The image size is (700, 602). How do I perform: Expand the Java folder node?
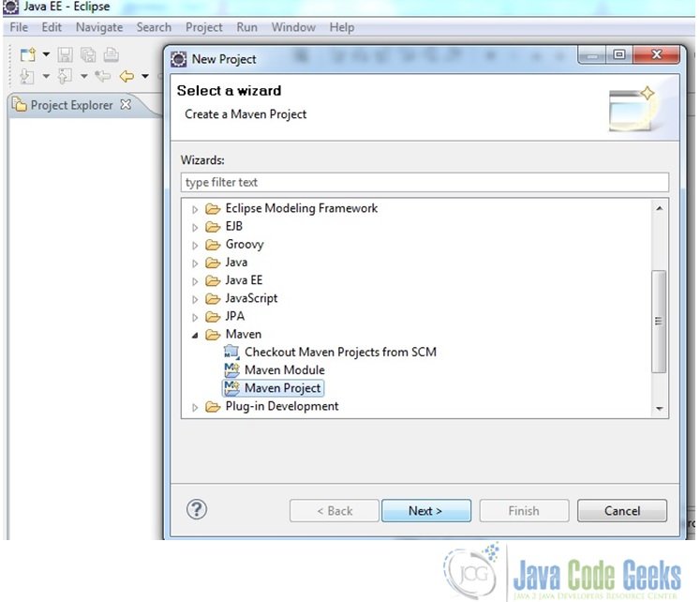tap(195, 263)
